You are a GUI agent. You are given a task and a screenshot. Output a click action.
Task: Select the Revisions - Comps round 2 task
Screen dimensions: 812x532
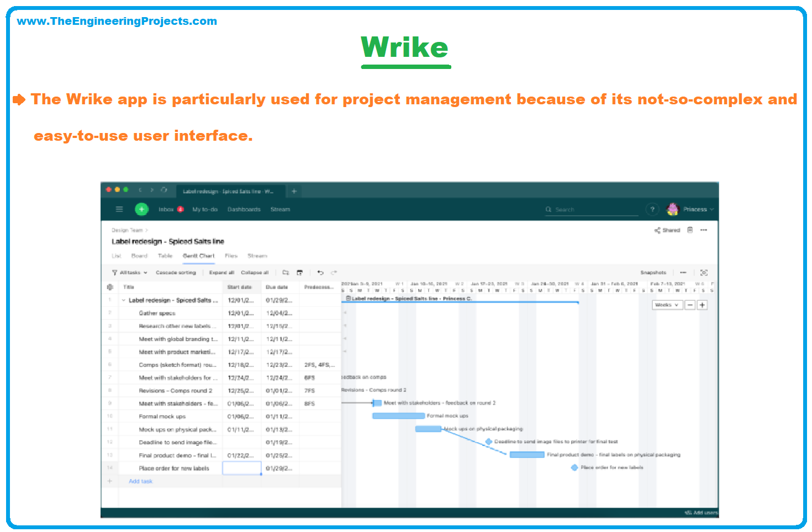tap(221, 391)
